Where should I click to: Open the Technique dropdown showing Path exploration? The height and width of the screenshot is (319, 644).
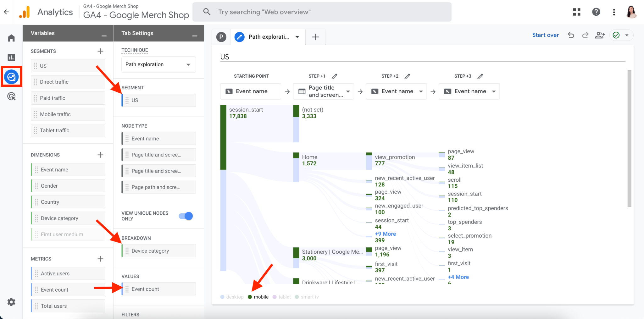158,64
